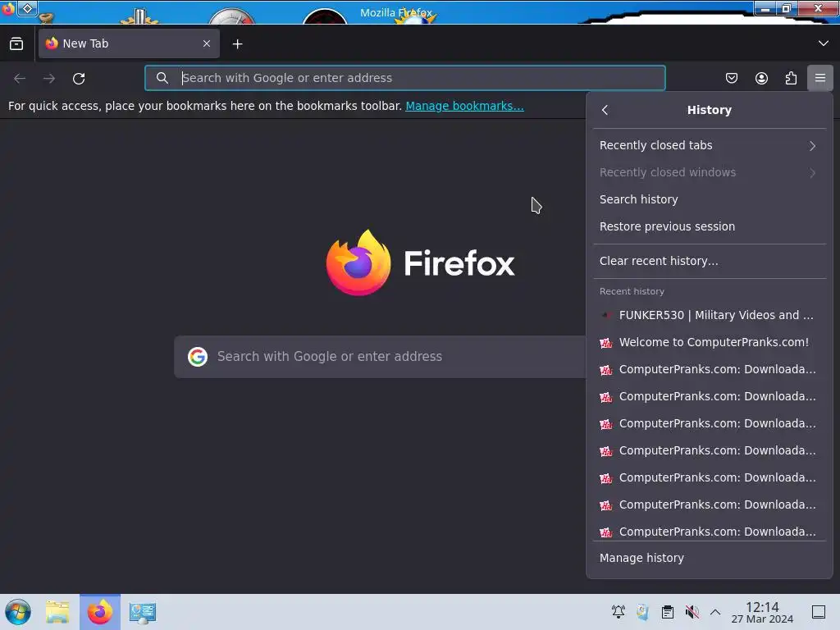The height and width of the screenshot is (630, 840).
Task: Save to Pocket icon
Action: click(x=731, y=78)
